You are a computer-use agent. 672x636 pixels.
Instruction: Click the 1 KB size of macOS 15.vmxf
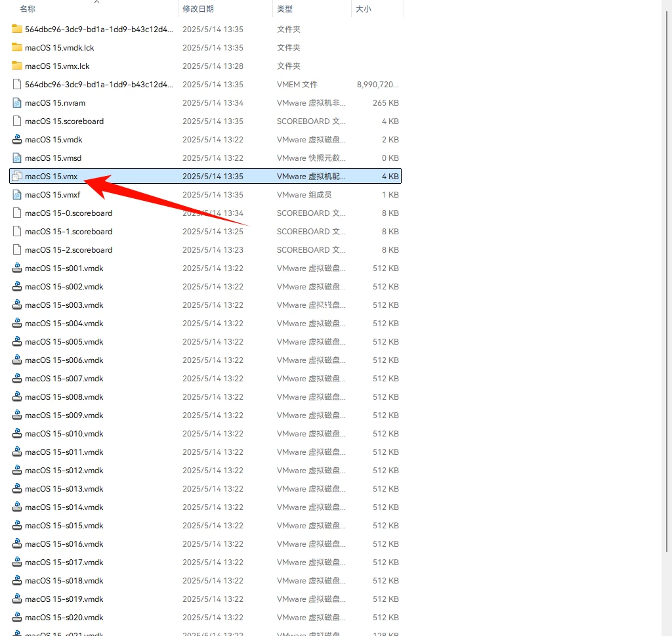pyautogui.click(x=390, y=194)
